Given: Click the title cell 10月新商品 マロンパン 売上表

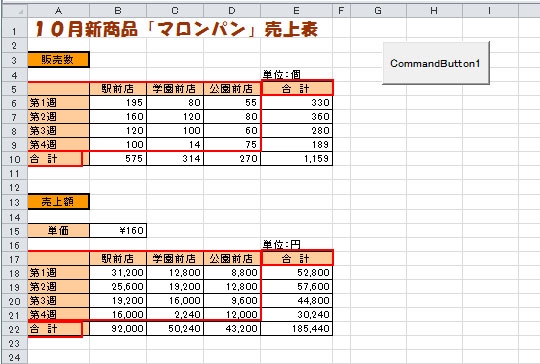Looking at the screenshot, I should (176, 29).
